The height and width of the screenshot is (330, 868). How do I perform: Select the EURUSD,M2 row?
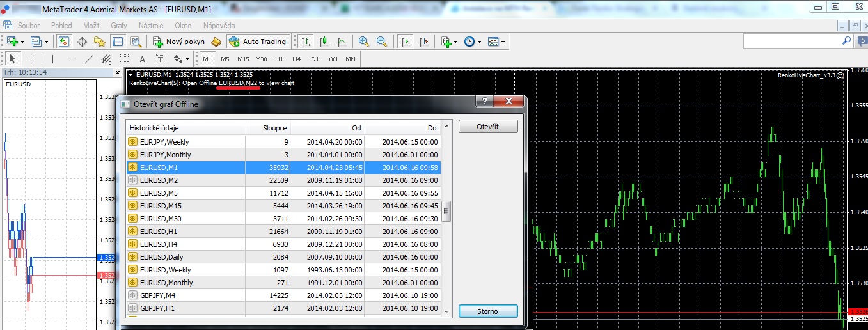point(283,180)
